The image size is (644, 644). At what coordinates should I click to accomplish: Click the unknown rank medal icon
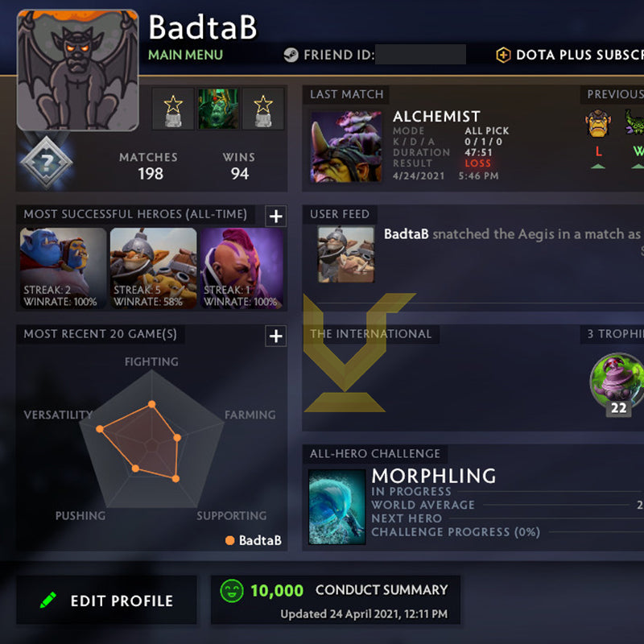[47, 163]
